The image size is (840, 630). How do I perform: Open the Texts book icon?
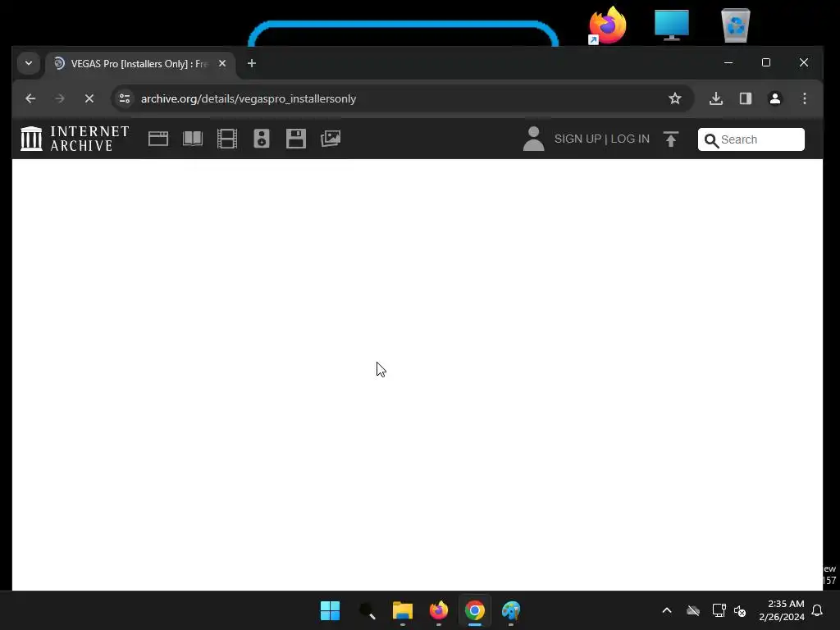pyautogui.click(x=192, y=139)
